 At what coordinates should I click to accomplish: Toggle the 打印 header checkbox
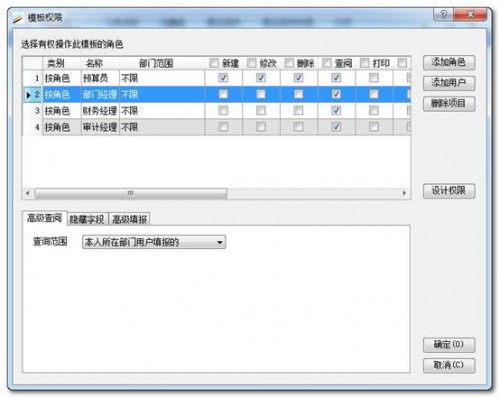(365, 63)
